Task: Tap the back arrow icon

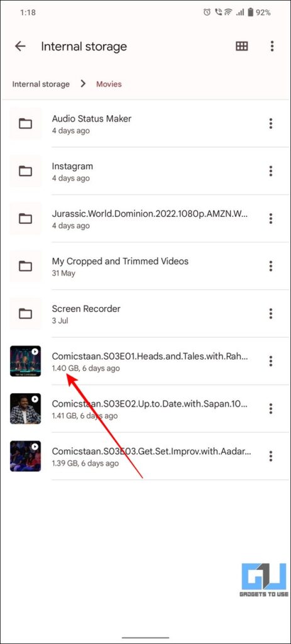Action: pos(20,47)
